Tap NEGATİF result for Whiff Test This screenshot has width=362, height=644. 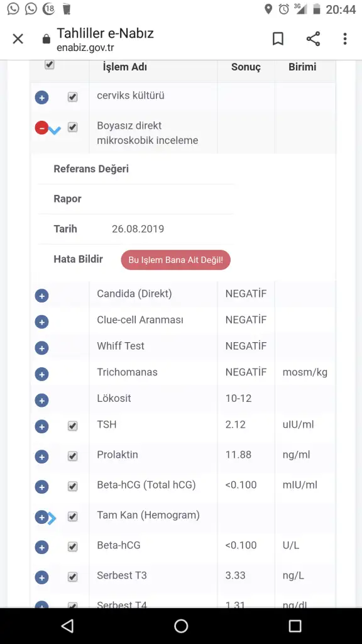coord(246,346)
